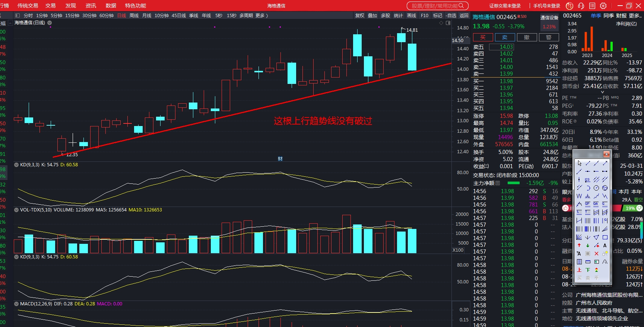The width and height of the screenshot is (644, 327).
Task: Select the W wave pattern tool
Action: click(x=579, y=196)
